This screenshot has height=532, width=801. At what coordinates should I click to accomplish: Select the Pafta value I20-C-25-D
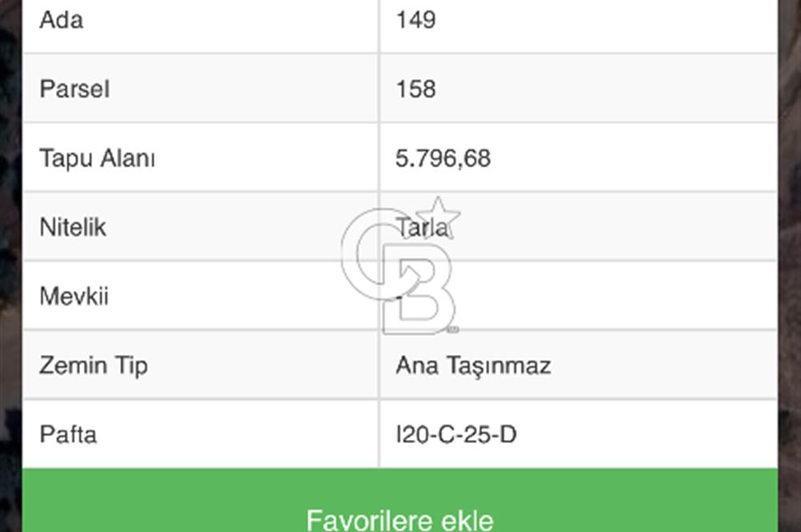coord(457,434)
